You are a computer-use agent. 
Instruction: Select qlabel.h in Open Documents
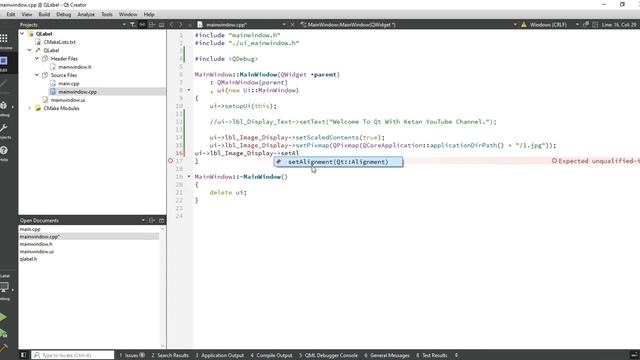28,259
